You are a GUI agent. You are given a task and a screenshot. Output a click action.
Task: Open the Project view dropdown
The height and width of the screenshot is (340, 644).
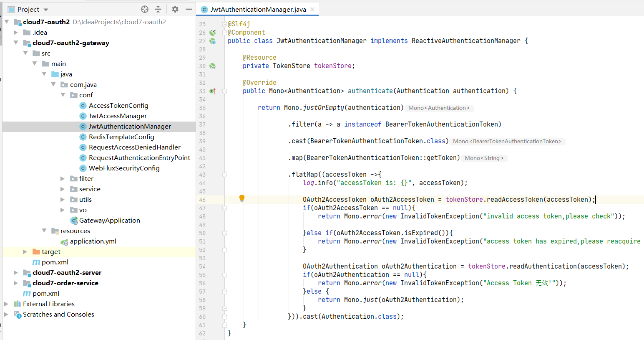(46, 10)
